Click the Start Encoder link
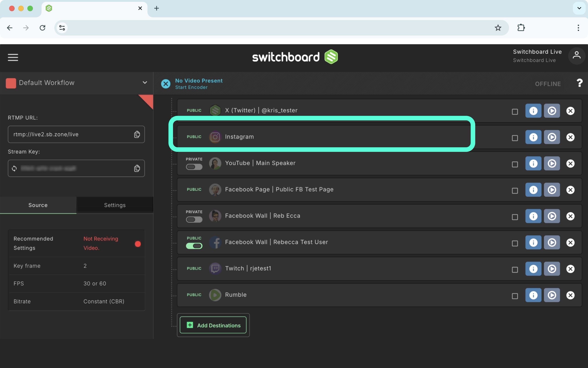The height and width of the screenshot is (368, 588). (191, 87)
